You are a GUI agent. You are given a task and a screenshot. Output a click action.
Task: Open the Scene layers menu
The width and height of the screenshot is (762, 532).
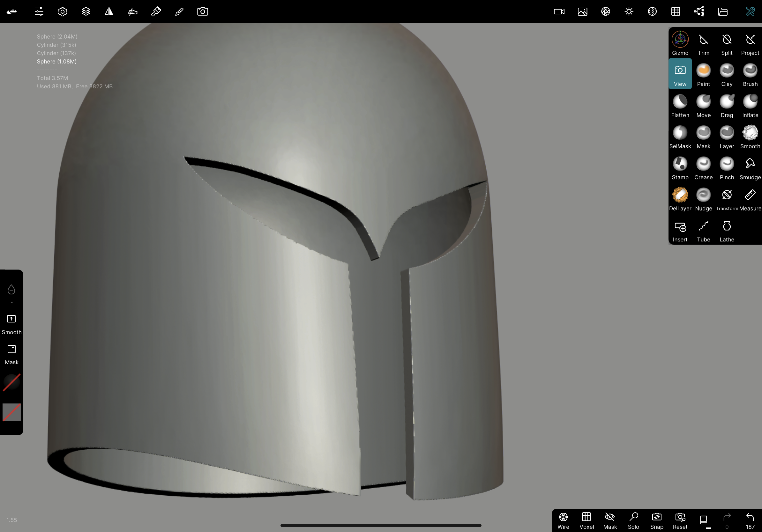(x=86, y=11)
